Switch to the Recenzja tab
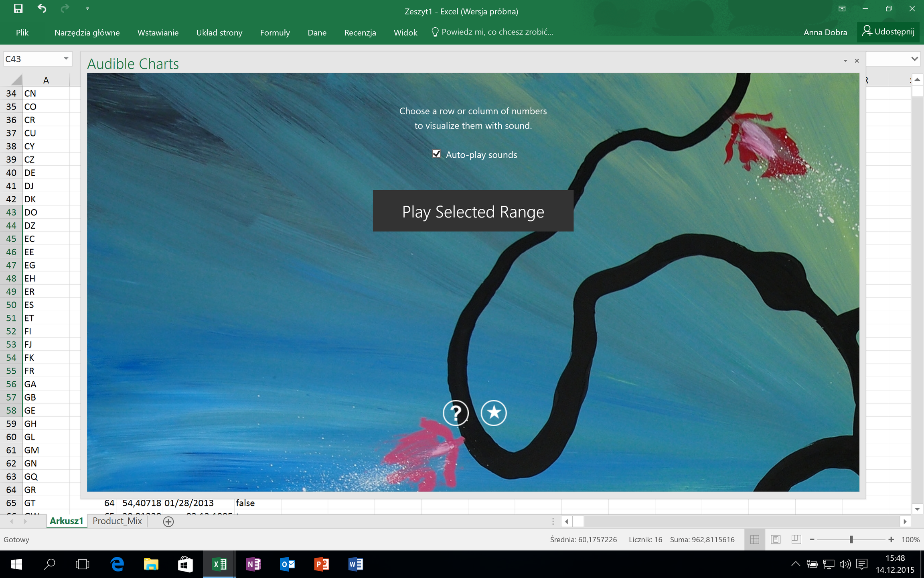This screenshot has height=578, width=924. (360, 33)
